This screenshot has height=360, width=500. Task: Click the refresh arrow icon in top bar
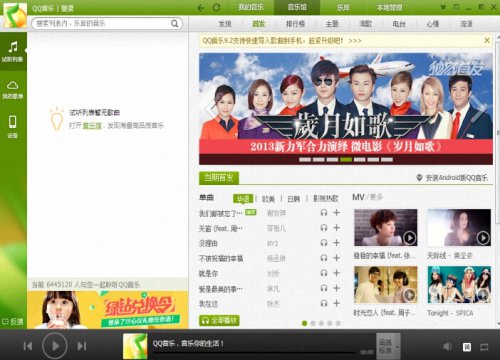pos(216,7)
